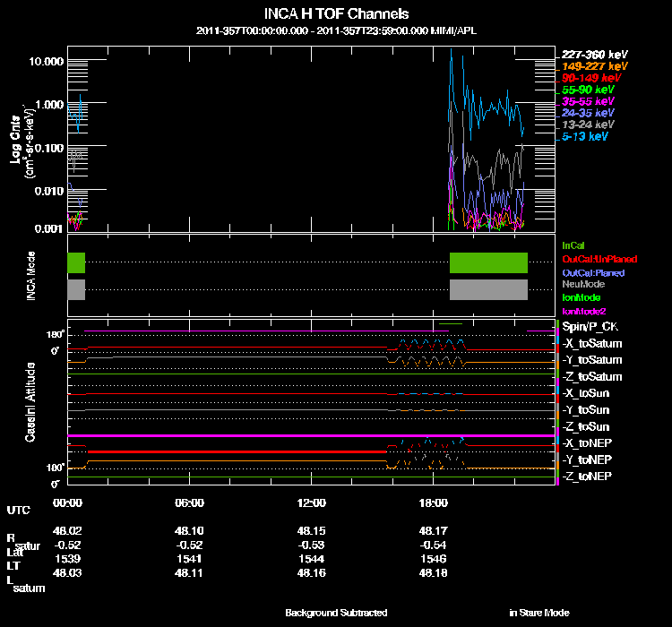Click the large green INCA mode bar
The image size is (672, 627).
click(488, 262)
